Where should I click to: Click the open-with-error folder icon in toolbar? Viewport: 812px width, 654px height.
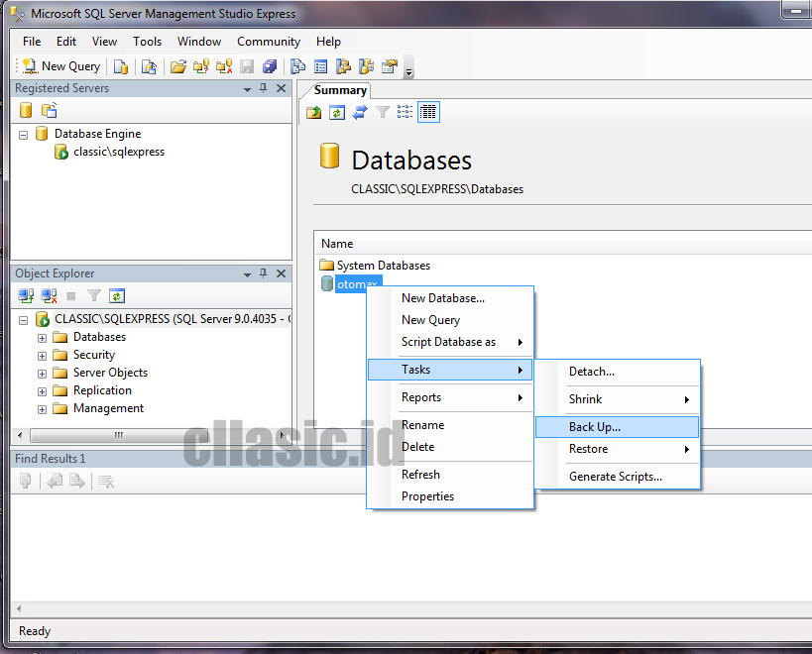click(x=224, y=66)
